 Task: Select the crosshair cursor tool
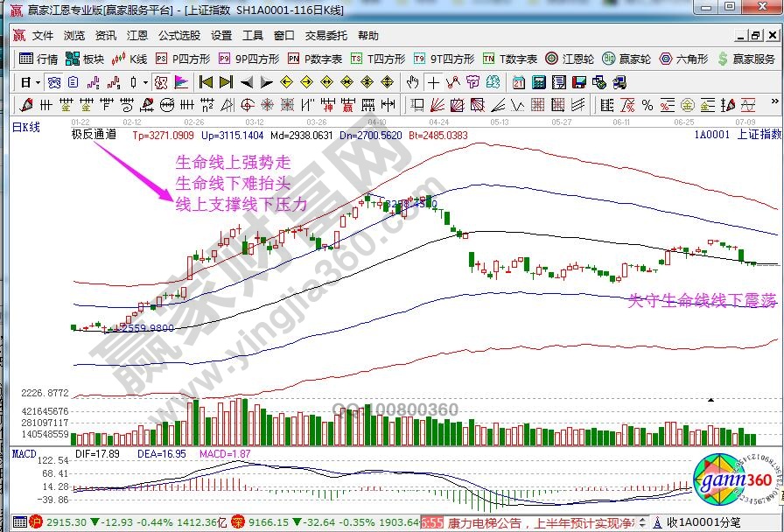pos(433,82)
